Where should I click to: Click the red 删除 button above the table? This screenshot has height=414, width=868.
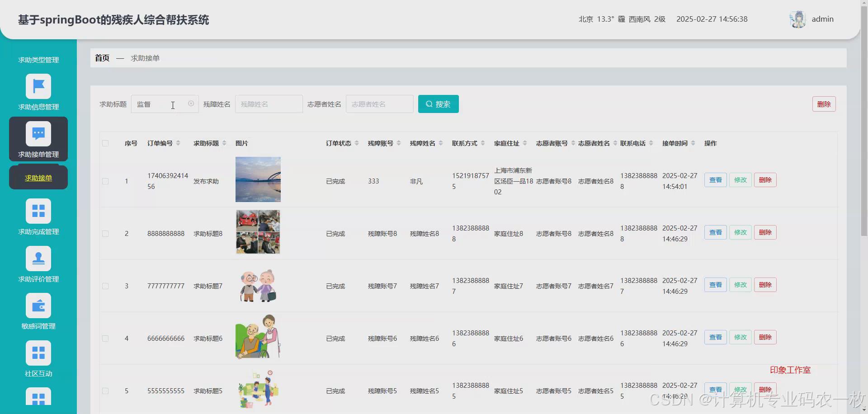point(824,103)
